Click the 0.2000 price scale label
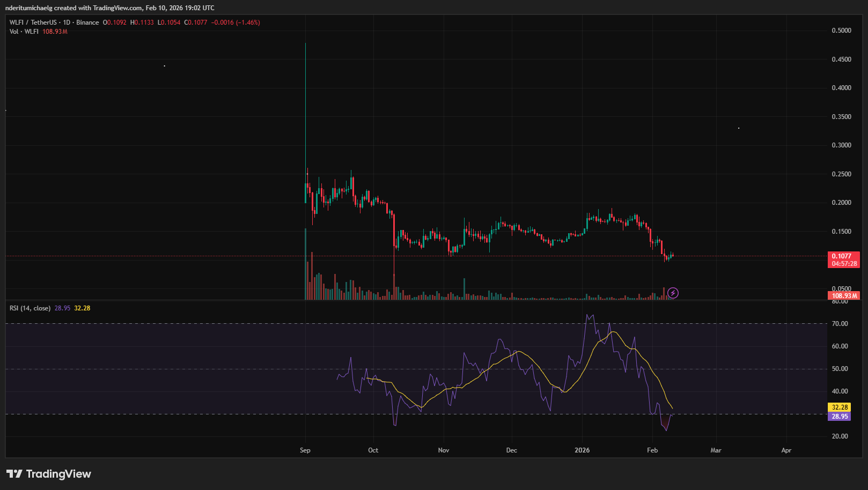 [842, 203]
